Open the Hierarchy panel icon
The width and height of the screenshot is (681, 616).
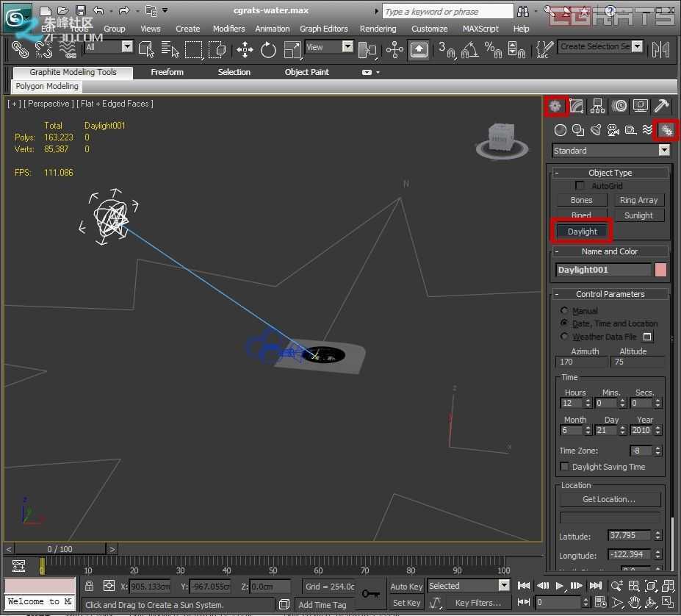[x=597, y=106]
